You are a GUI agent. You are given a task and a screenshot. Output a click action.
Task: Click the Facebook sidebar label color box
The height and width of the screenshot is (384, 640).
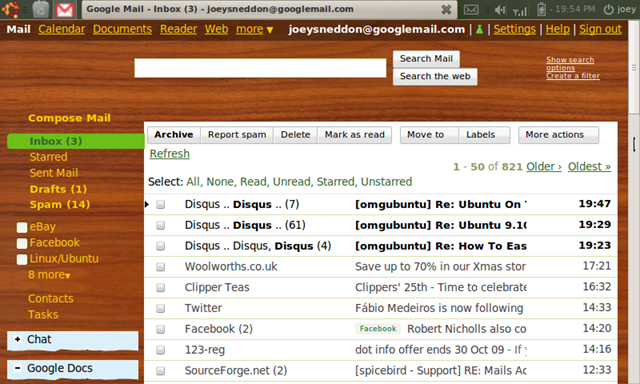pyautogui.click(x=22, y=244)
